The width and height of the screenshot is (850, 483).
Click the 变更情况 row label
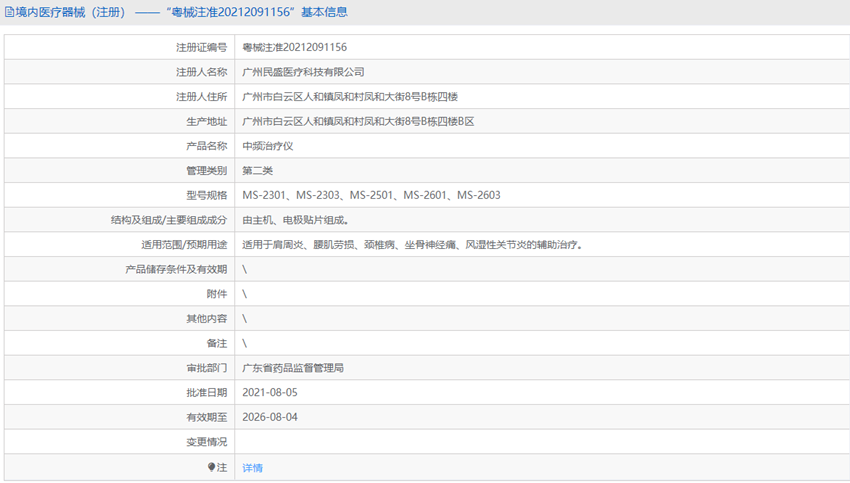[207, 442]
